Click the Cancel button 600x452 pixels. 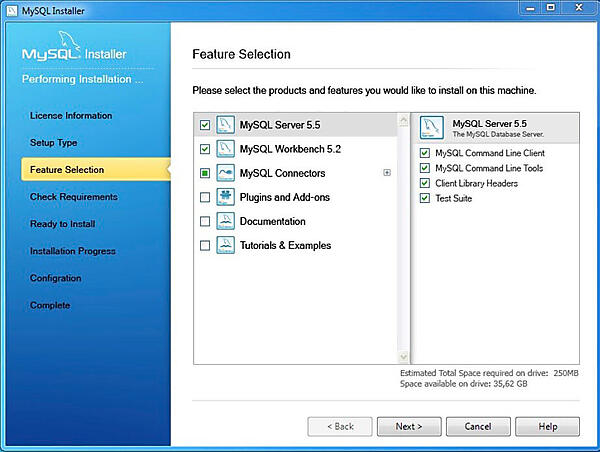[478, 426]
